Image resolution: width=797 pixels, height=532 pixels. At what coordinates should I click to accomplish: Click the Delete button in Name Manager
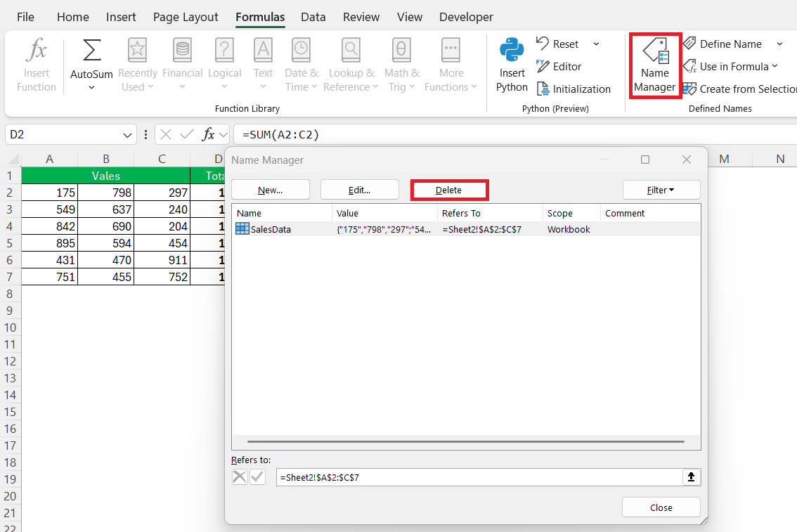(449, 190)
